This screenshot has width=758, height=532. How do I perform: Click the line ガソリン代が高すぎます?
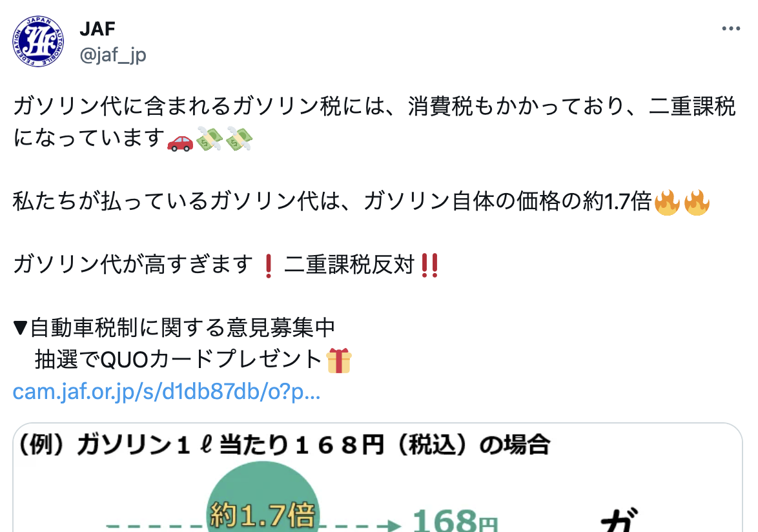pos(132,265)
